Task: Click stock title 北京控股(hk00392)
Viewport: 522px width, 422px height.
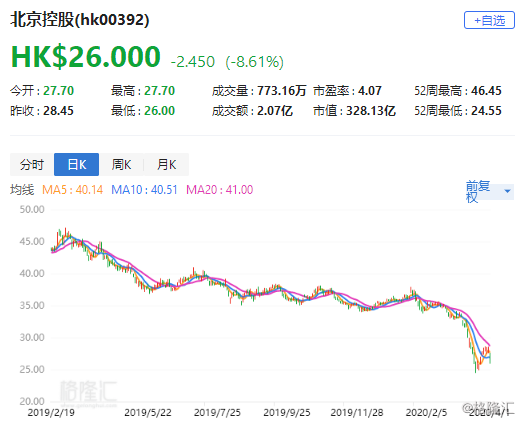Action: [80, 20]
